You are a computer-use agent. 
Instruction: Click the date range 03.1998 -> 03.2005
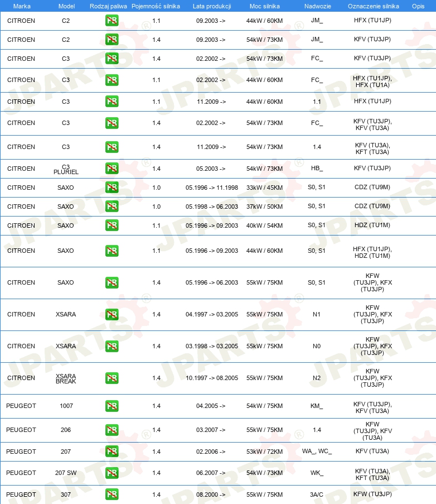click(x=211, y=346)
